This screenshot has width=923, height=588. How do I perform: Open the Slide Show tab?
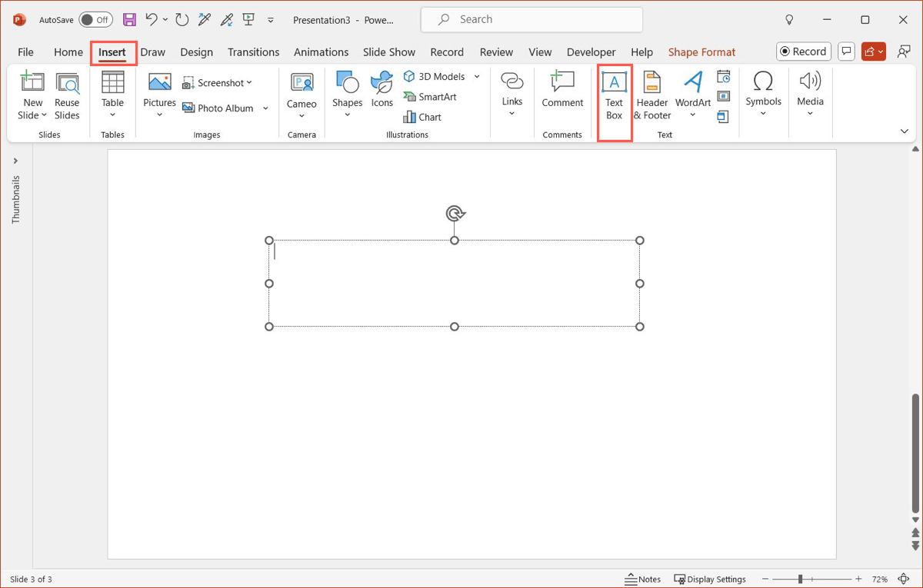[x=389, y=52]
